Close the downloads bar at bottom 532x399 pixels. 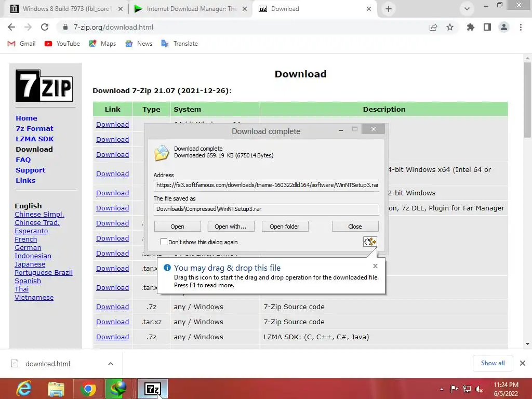coord(523,363)
